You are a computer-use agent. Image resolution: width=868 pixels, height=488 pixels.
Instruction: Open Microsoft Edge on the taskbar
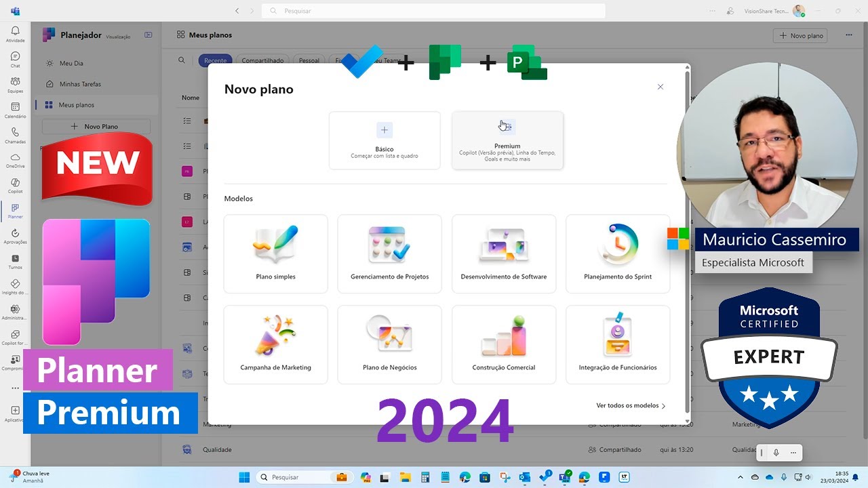[465, 477]
